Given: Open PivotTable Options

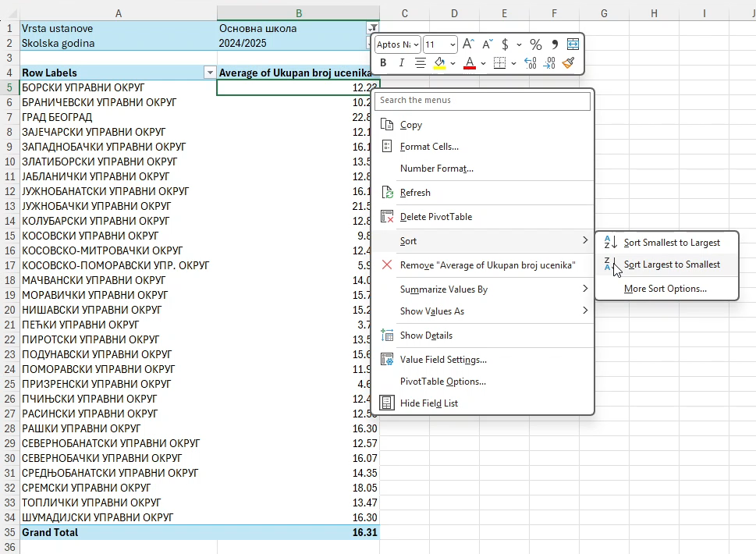Looking at the screenshot, I should click(x=484, y=382).
